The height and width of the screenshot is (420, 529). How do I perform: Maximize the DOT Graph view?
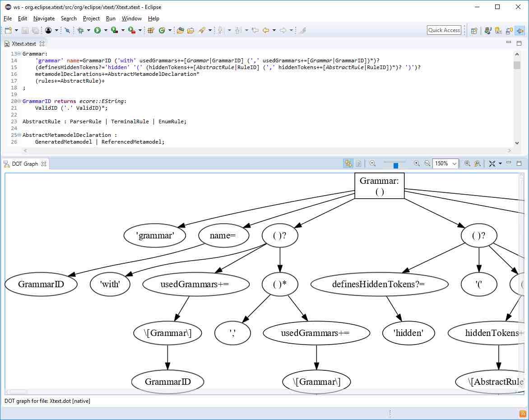520,163
